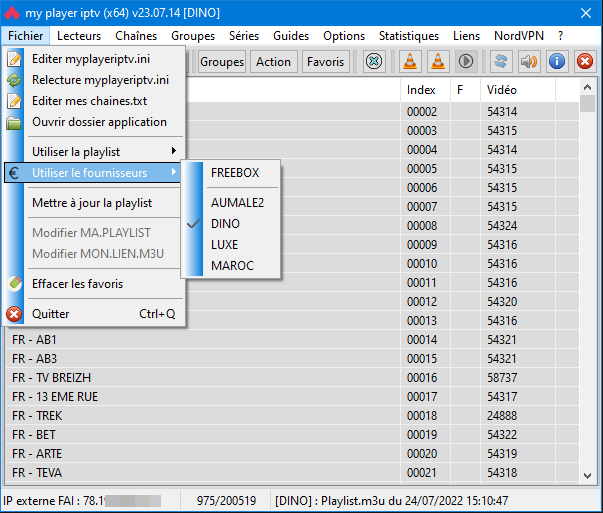Click the second VLC cone toolbar icon
This screenshot has width=603, height=513.
tap(438, 62)
